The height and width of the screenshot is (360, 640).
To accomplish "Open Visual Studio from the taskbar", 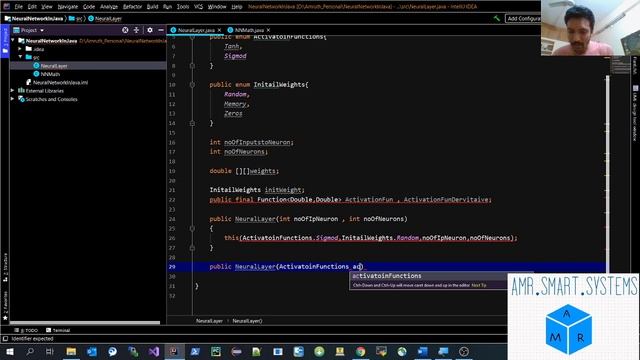I will coord(154,351).
